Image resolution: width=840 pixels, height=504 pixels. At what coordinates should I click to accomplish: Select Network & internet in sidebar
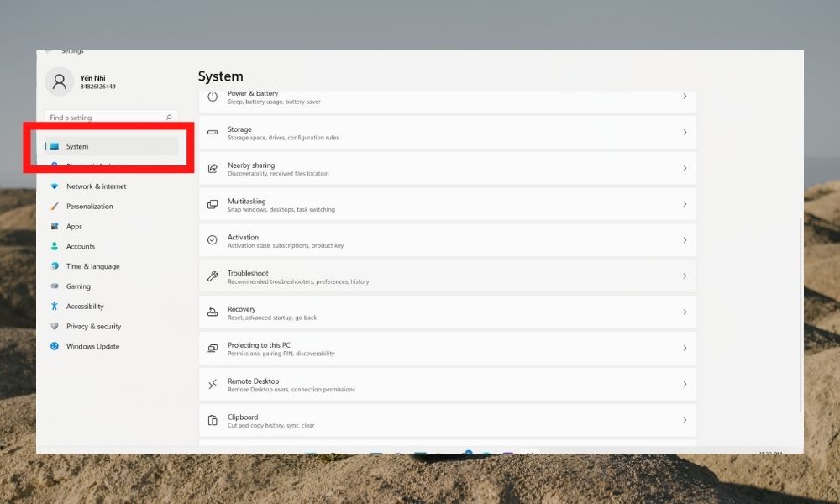[x=96, y=186]
